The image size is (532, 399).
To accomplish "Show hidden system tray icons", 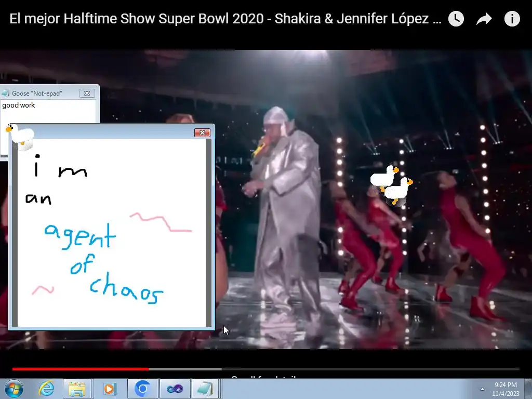I will click(482, 389).
